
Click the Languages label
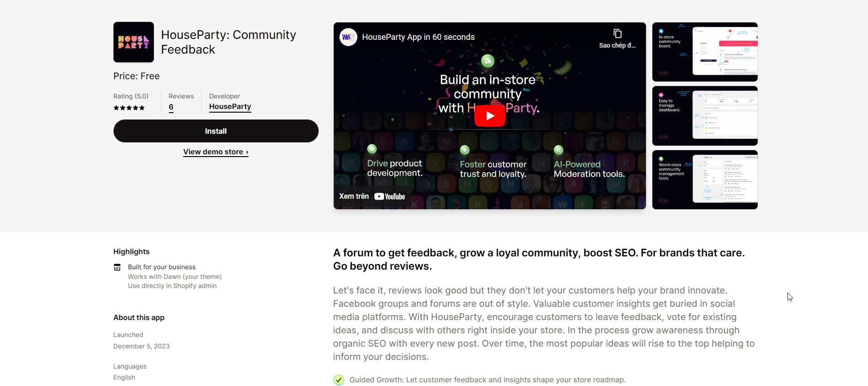pyautogui.click(x=130, y=366)
